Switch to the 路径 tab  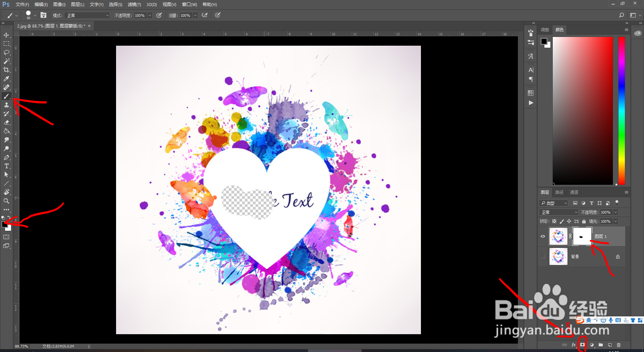[x=559, y=192]
